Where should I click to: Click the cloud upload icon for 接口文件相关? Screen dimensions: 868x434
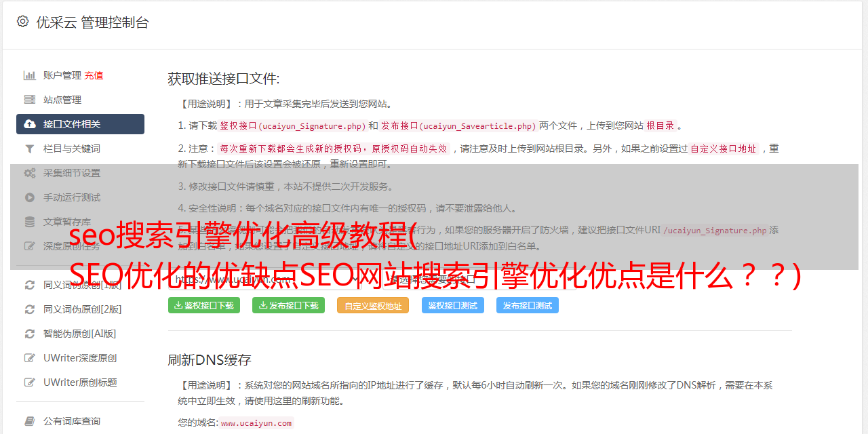tap(30, 124)
